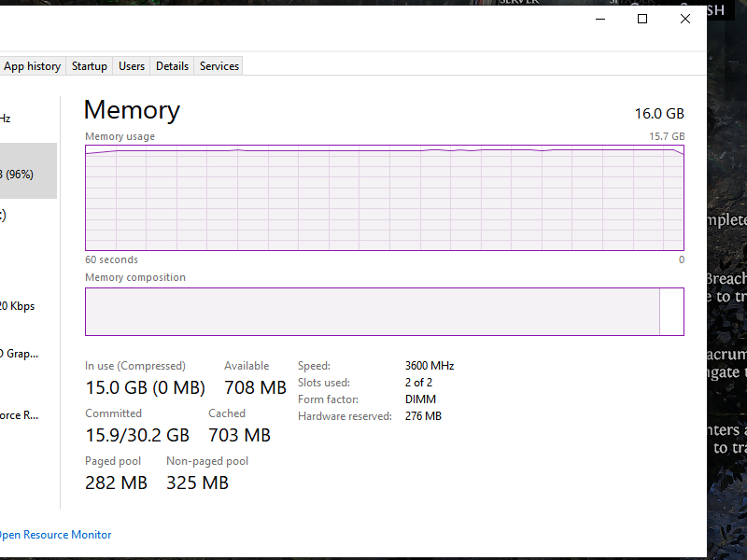This screenshot has height=560, width=747.
Task: Close the Task Manager window
Action: tap(685, 19)
